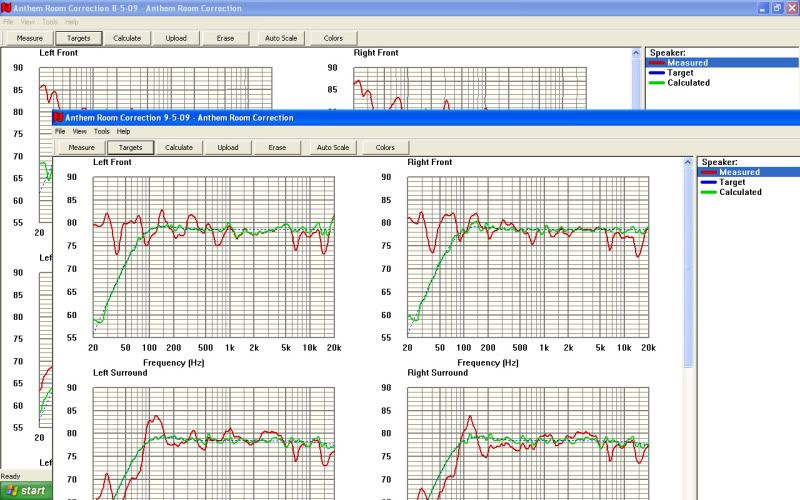The image size is (800, 500).
Task: Click the Anthem icon in the background window title bar
Action: (x=6, y=8)
